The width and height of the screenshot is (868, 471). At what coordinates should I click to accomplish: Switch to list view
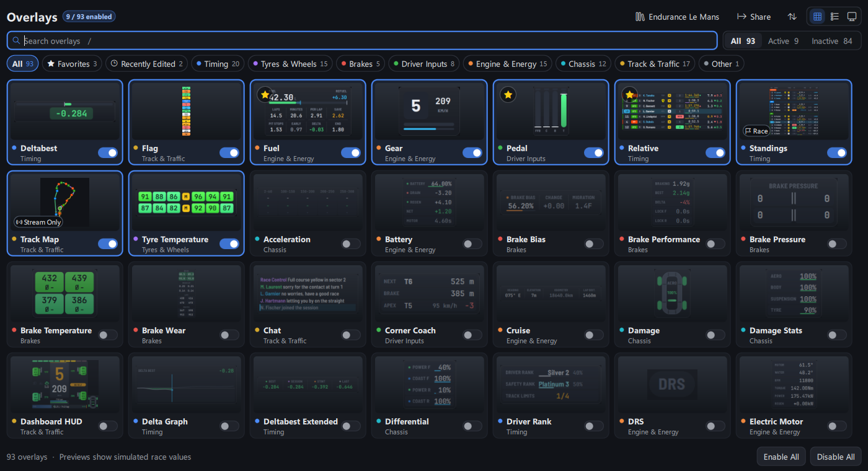point(835,17)
